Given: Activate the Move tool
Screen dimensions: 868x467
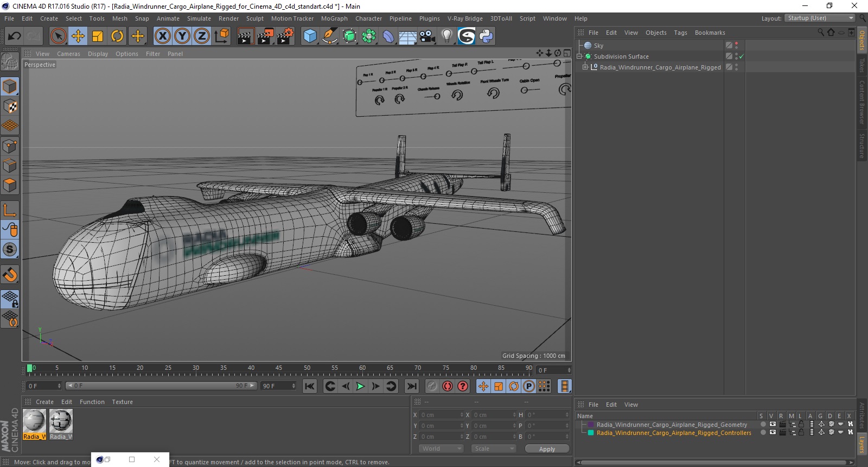Looking at the screenshot, I should [78, 36].
